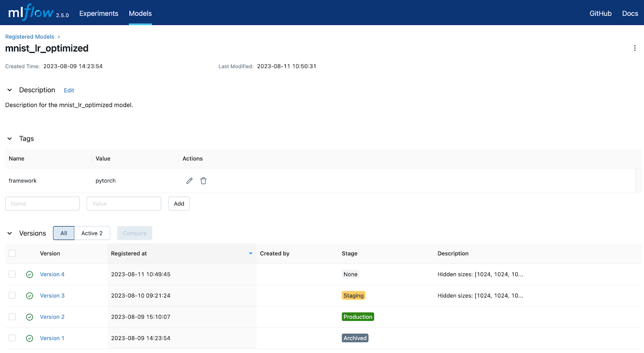Click Version 3 description text
This screenshot has height=353, width=644.
tap(480, 295)
